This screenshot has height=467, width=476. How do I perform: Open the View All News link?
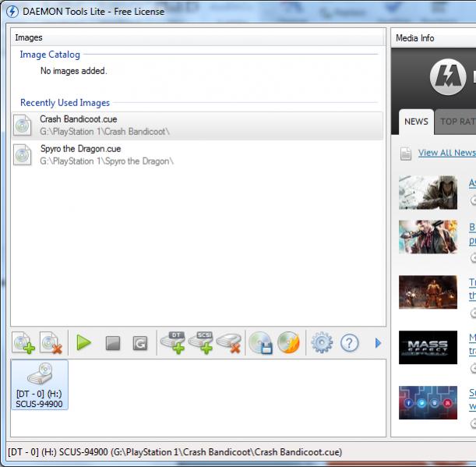pos(447,153)
